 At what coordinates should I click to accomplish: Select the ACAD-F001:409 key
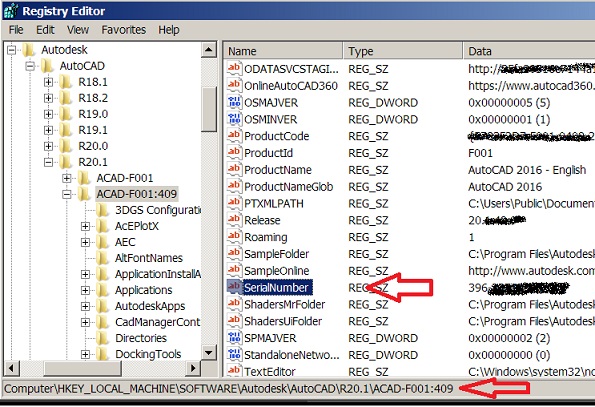point(136,194)
